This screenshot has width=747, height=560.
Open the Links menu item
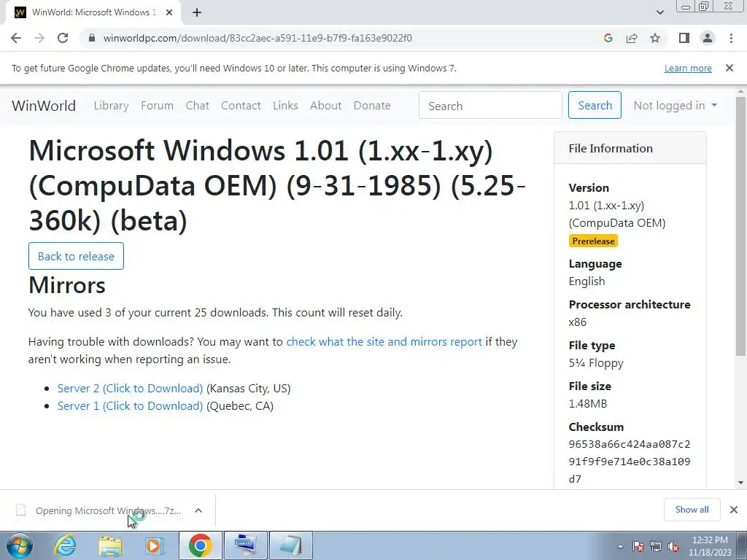tap(285, 106)
